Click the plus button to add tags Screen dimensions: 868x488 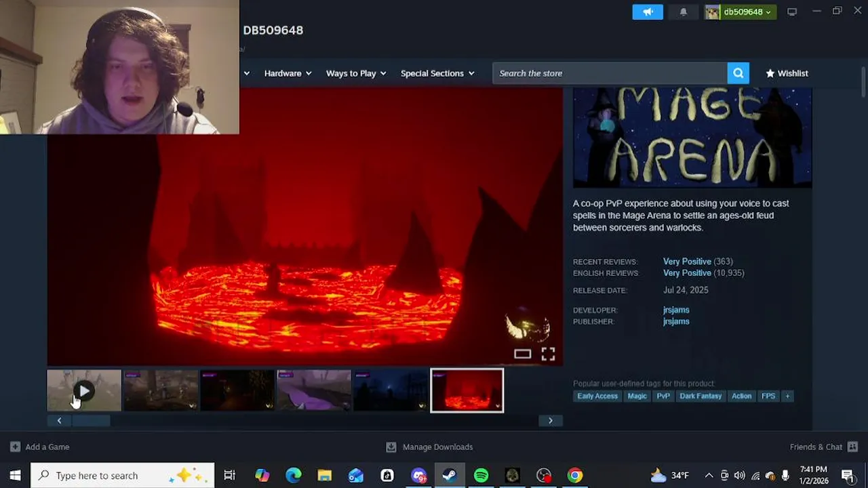click(787, 396)
